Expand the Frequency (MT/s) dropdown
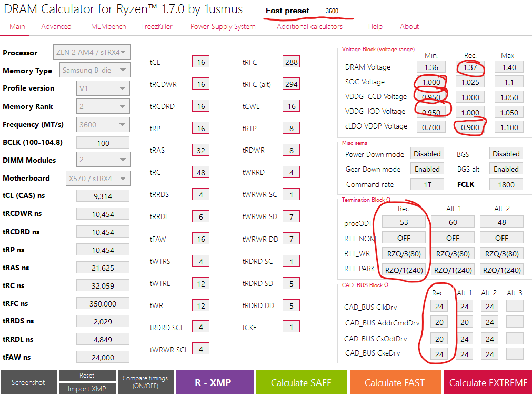Image resolution: width=532 pixels, height=395 pixels. (103, 125)
